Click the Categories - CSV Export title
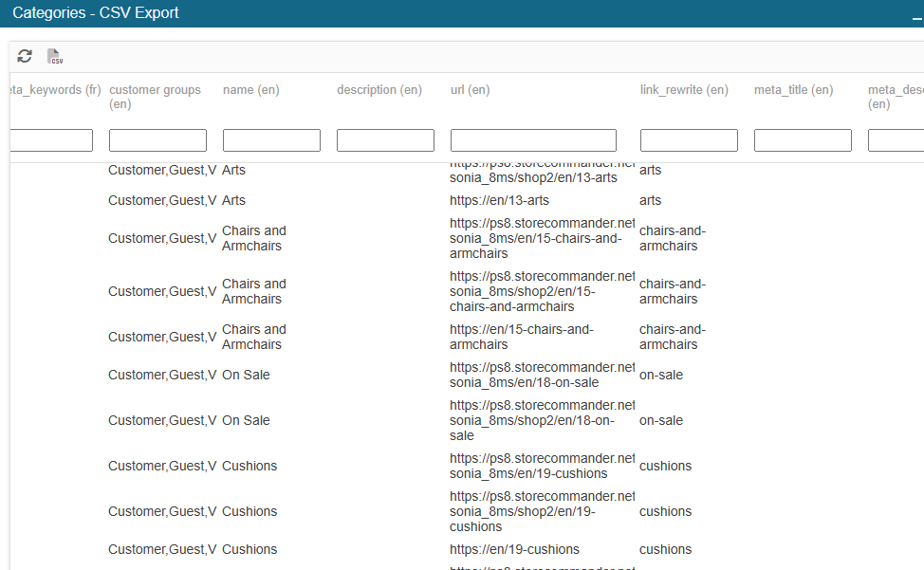This screenshot has height=570, width=924. pos(96,13)
